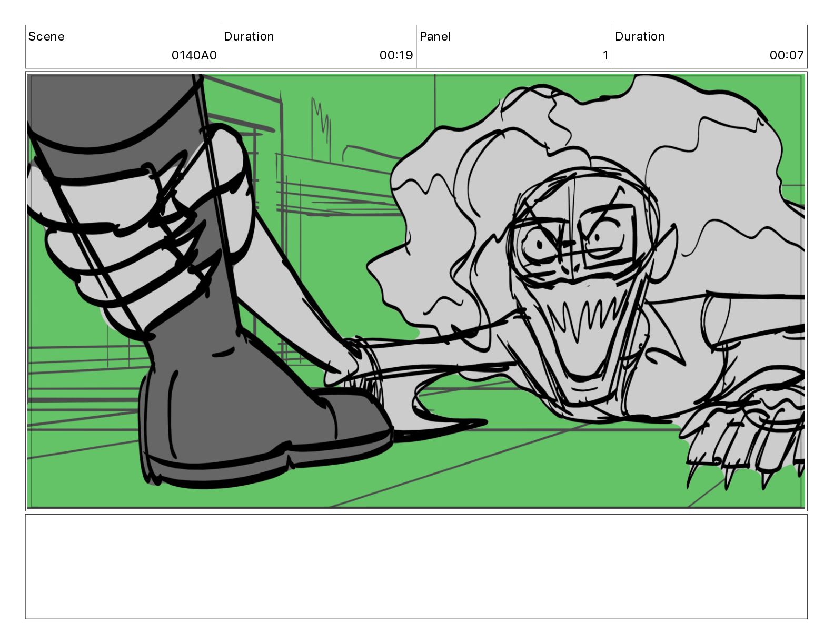Select the panel duration value 00:07

click(787, 55)
